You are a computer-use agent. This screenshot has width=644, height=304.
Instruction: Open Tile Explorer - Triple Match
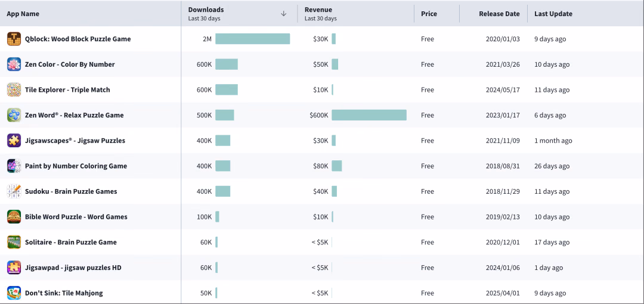[67, 90]
